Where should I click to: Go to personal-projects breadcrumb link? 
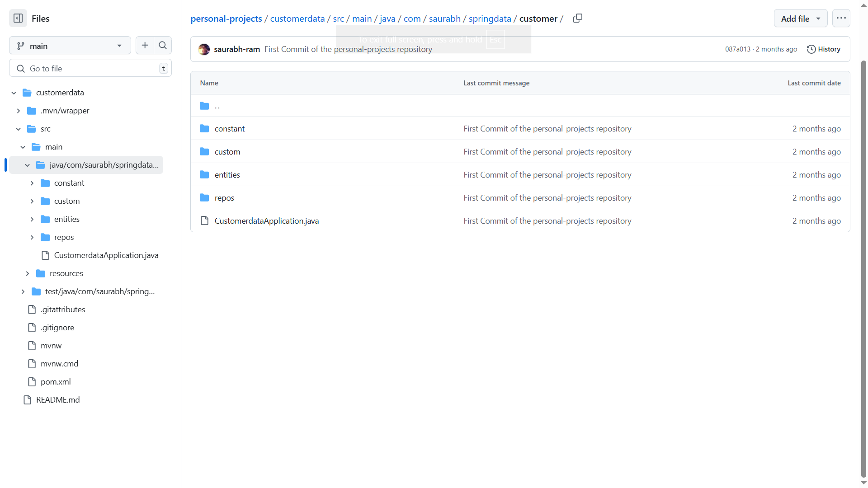point(226,19)
